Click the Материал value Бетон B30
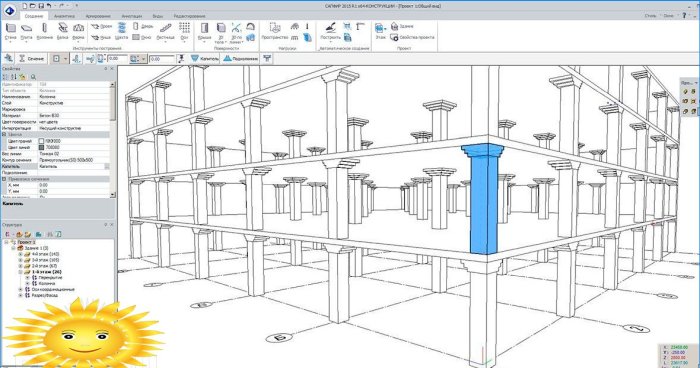 [x=49, y=116]
